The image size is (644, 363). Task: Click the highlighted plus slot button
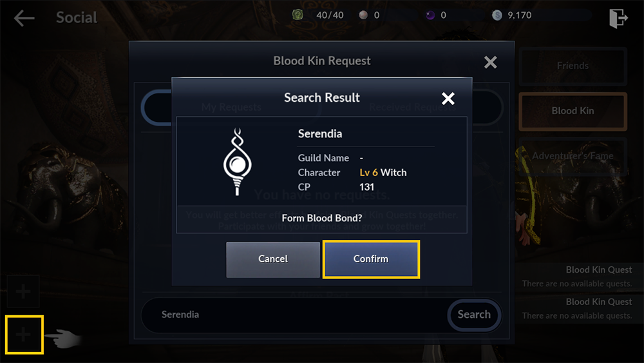click(x=24, y=335)
